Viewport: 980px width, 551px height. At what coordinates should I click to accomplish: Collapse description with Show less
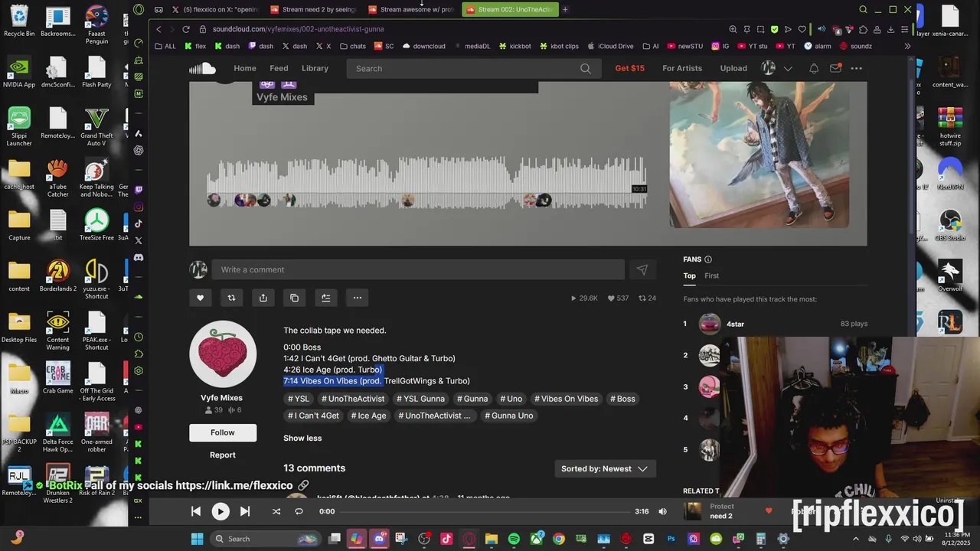pos(302,438)
